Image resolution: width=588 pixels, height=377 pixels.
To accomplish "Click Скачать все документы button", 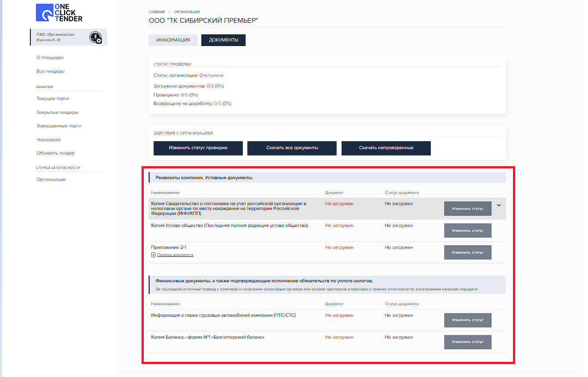I will pyautogui.click(x=292, y=148).
